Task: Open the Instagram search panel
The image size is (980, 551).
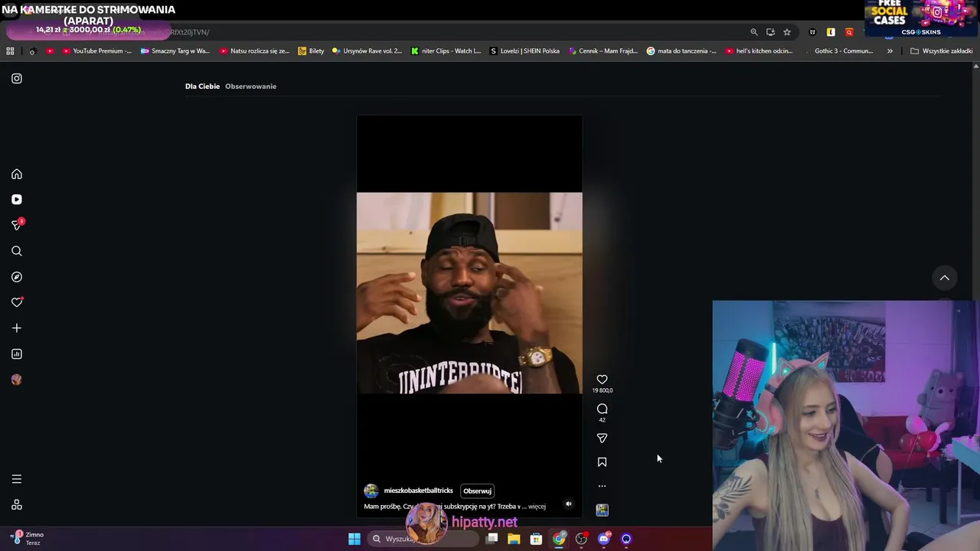Action: tap(17, 251)
